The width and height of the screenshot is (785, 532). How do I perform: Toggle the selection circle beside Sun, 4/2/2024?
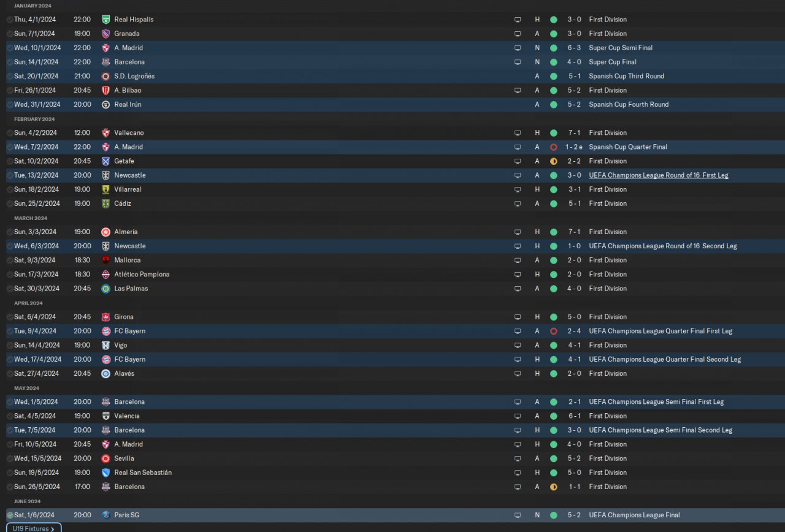(x=10, y=133)
